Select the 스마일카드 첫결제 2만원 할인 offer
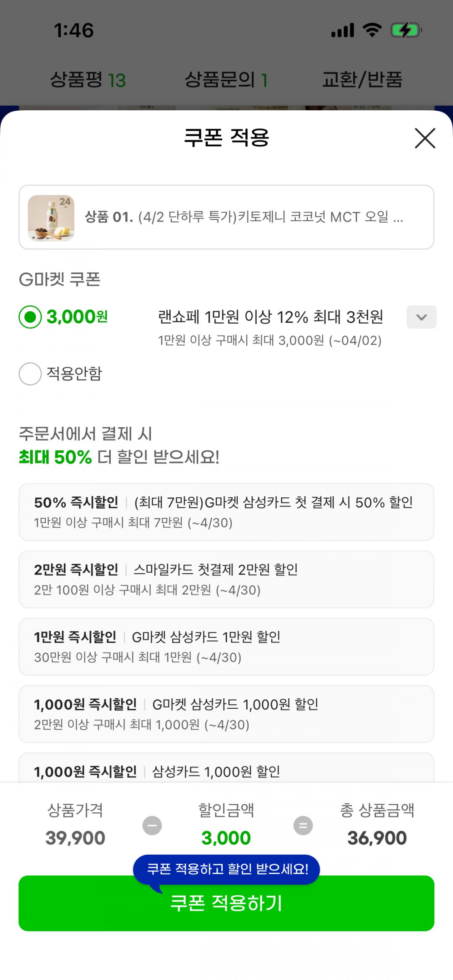The image size is (453, 980). coord(226,579)
